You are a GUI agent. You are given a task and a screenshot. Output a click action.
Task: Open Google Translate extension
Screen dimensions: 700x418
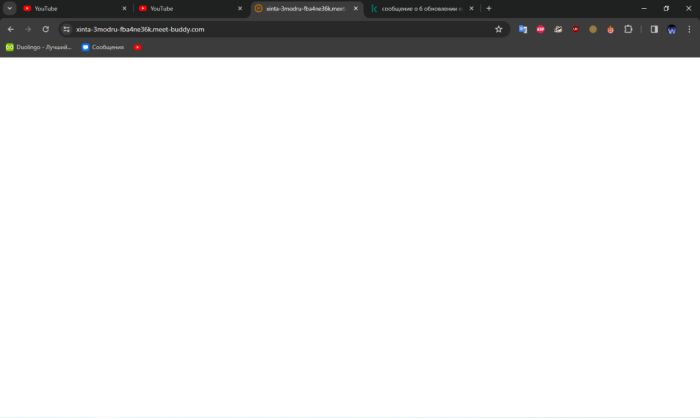523,29
